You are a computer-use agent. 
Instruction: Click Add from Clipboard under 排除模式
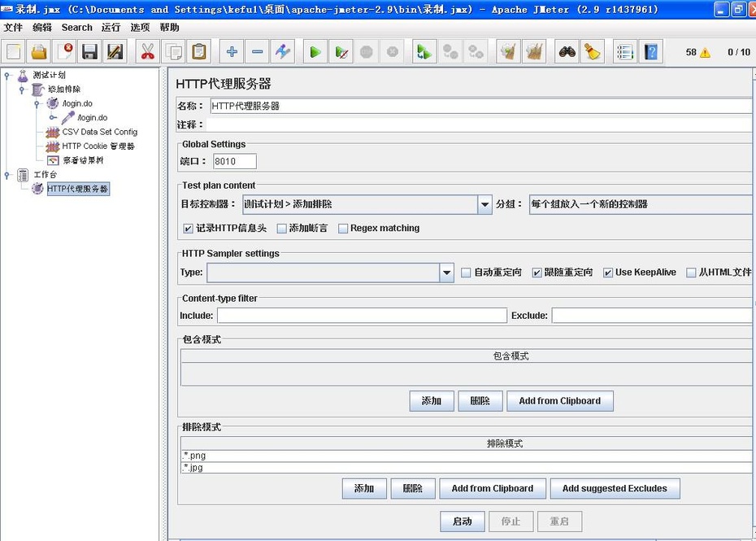[x=493, y=488]
